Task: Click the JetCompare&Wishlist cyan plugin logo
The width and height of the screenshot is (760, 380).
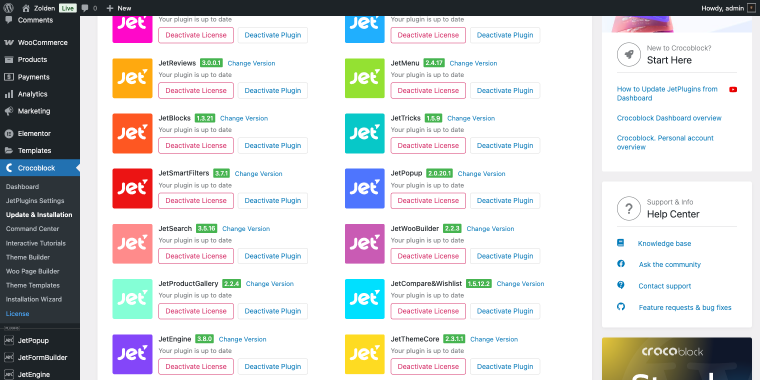Action: tap(364, 299)
